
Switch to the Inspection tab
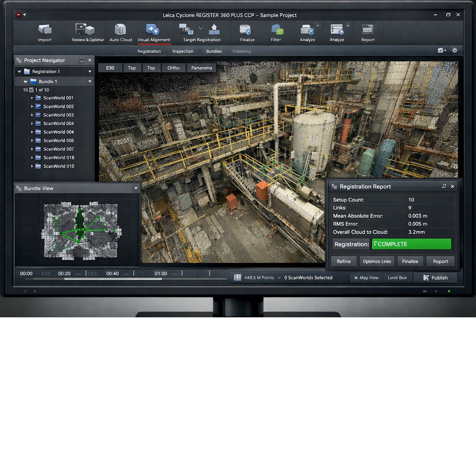tap(183, 51)
